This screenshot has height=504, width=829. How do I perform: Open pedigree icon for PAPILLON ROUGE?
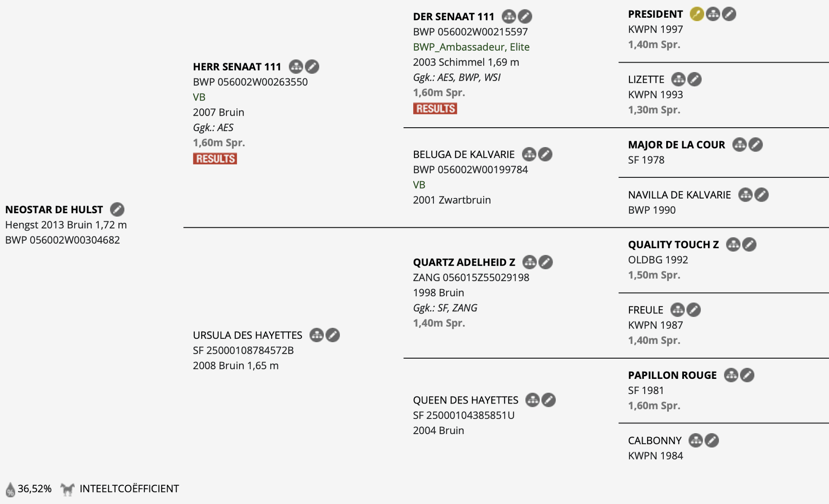click(x=731, y=375)
